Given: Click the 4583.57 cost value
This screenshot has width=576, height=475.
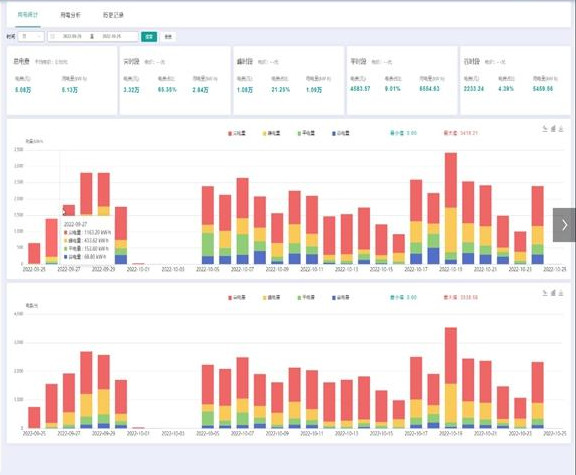Looking at the screenshot, I should point(360,89).
